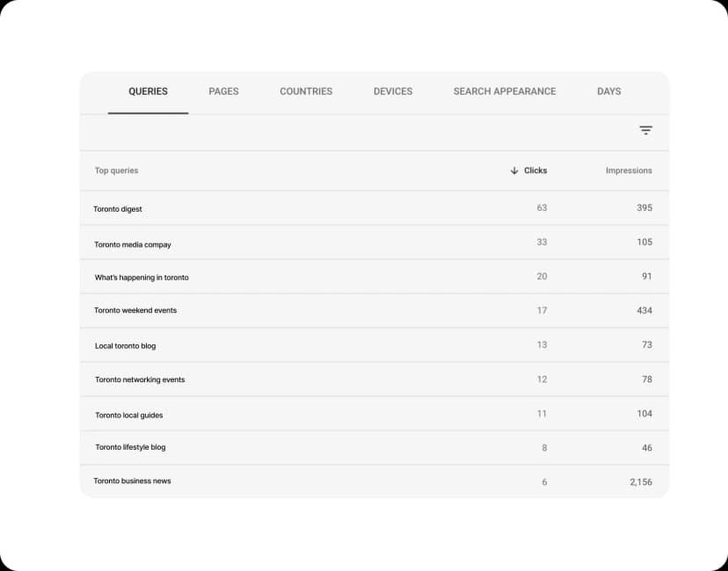
Task: Select the Local toronto blog query
Action: click(x=124, y=344)
